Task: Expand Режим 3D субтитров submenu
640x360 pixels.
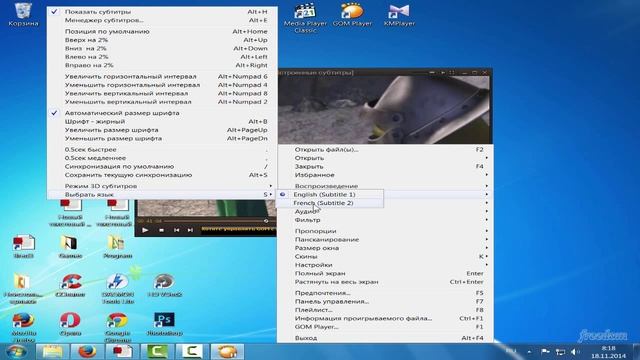Action: (x=162, y=186)
